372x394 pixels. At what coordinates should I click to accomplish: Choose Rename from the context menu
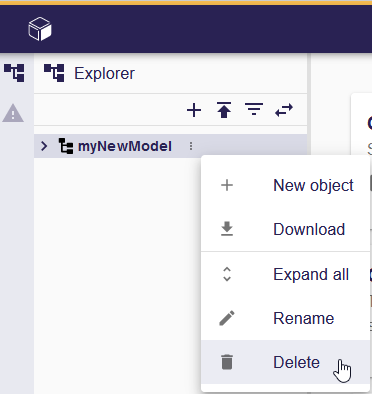(x=285, y=318)
